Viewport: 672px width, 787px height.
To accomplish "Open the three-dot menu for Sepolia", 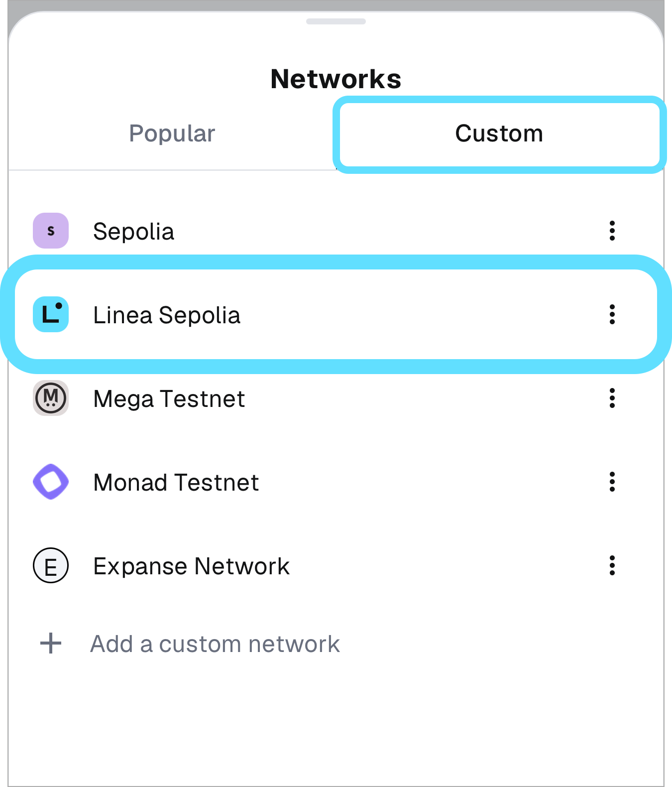I will click(612, 231).
